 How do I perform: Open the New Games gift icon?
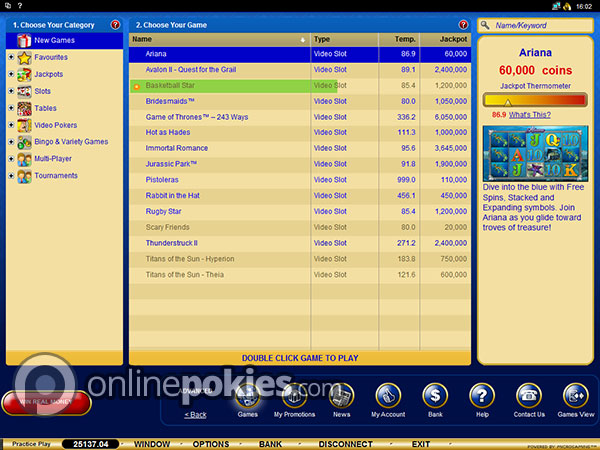pos(24,41)
